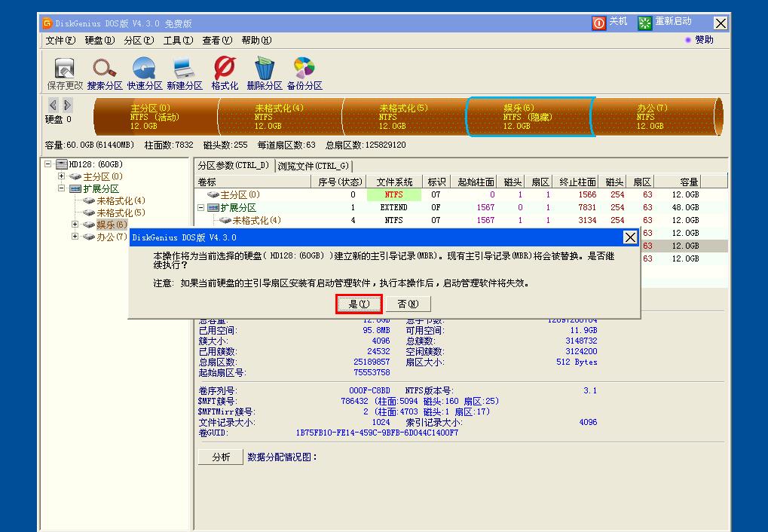Viewport: 768px width, 532px height.
Task: Select 未格式化(4) in the disk tree
Action: pos(121,201)
